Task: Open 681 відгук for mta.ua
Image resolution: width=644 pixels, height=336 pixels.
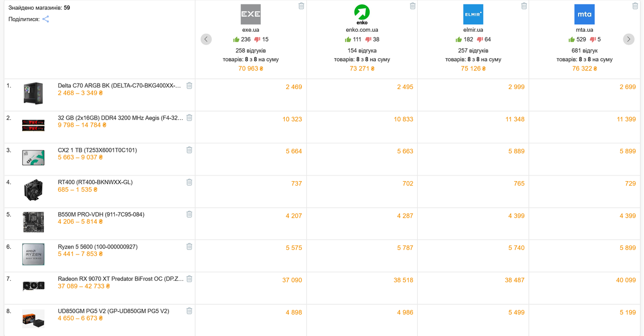Action: click(x=584, y=50)
